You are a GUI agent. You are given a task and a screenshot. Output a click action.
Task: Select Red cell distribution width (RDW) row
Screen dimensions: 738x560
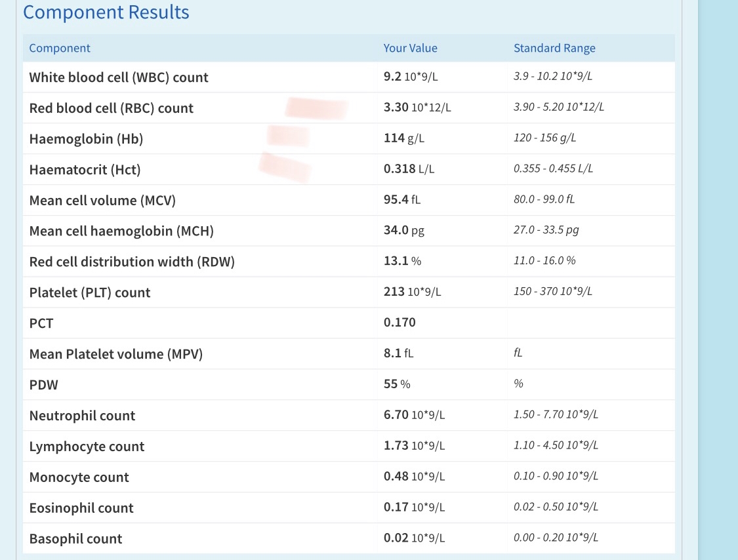point(349,262)
